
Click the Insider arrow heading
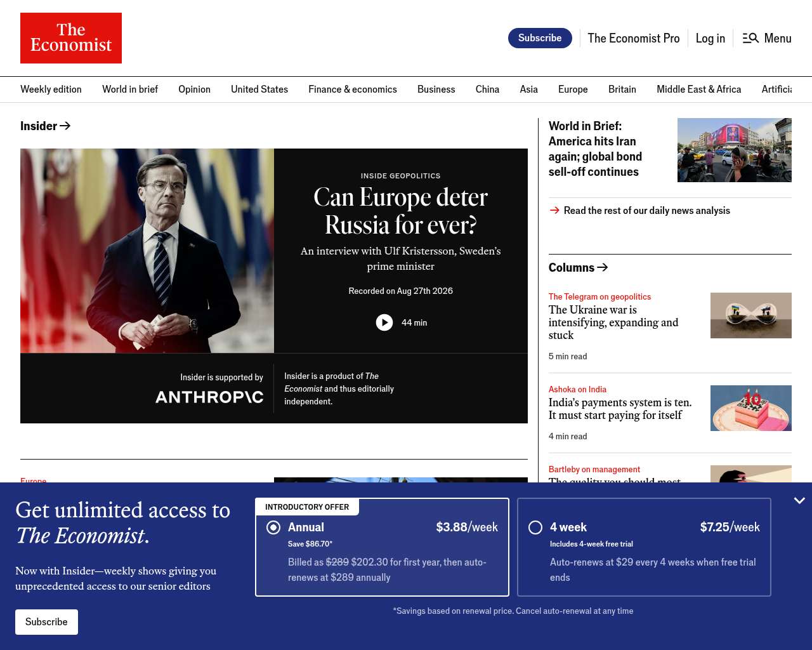tap(46, 126)
